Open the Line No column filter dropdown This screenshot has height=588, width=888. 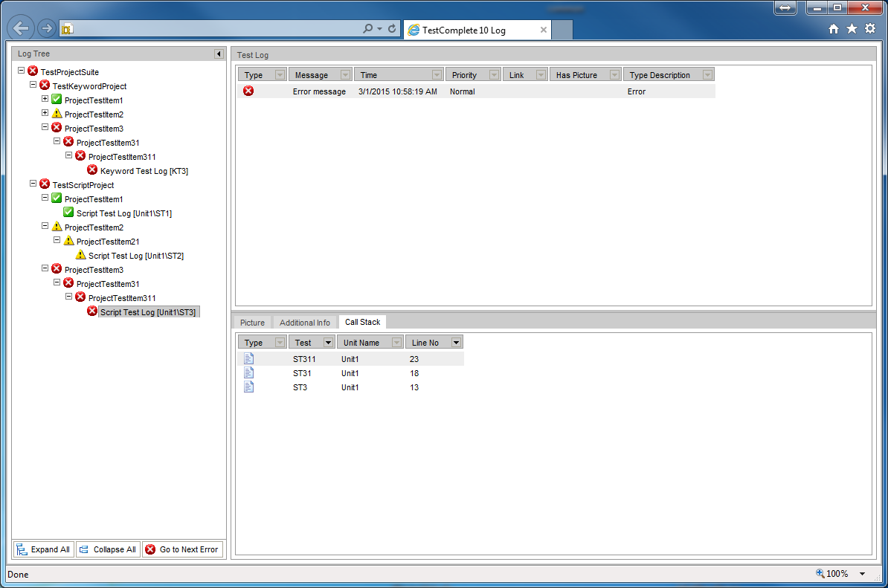tap(456, 343)
